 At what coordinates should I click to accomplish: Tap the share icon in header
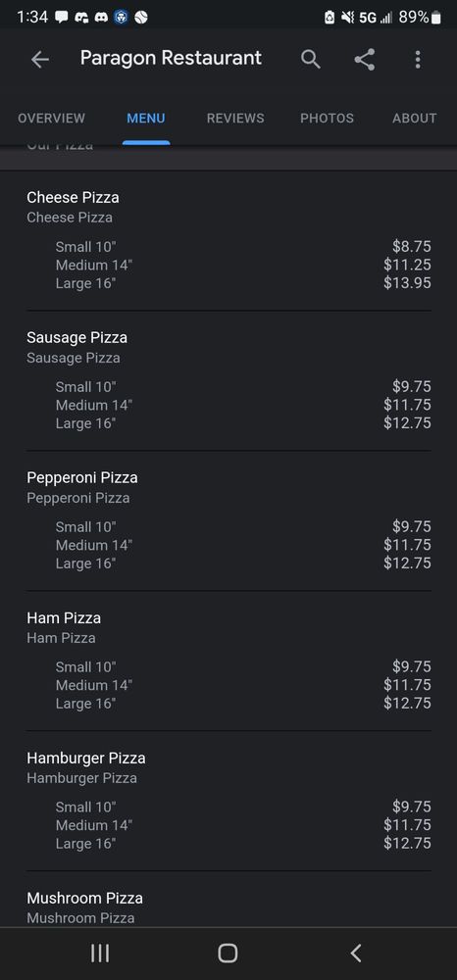click(365, 60)
